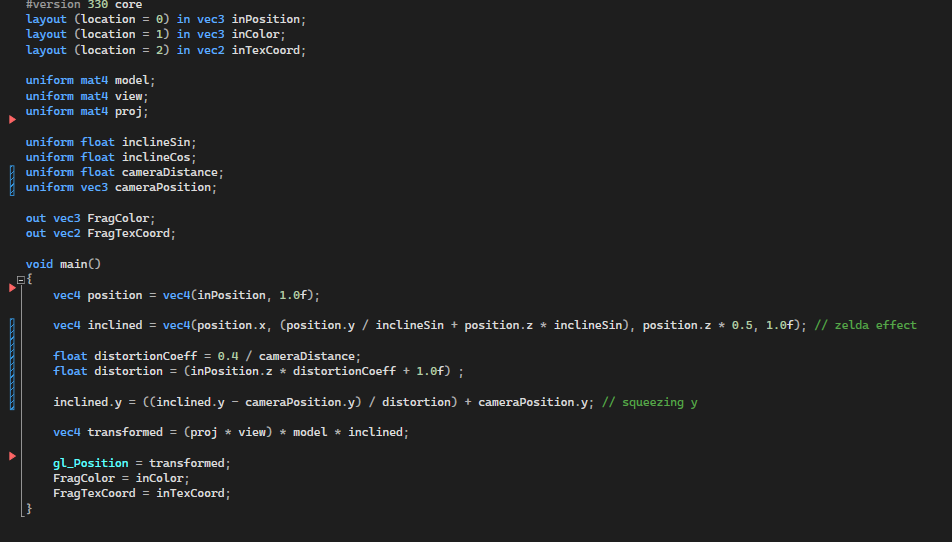Click inclineCos in its uniform declaration
Screen dimensions: 952x542
[x=156, y=157]
